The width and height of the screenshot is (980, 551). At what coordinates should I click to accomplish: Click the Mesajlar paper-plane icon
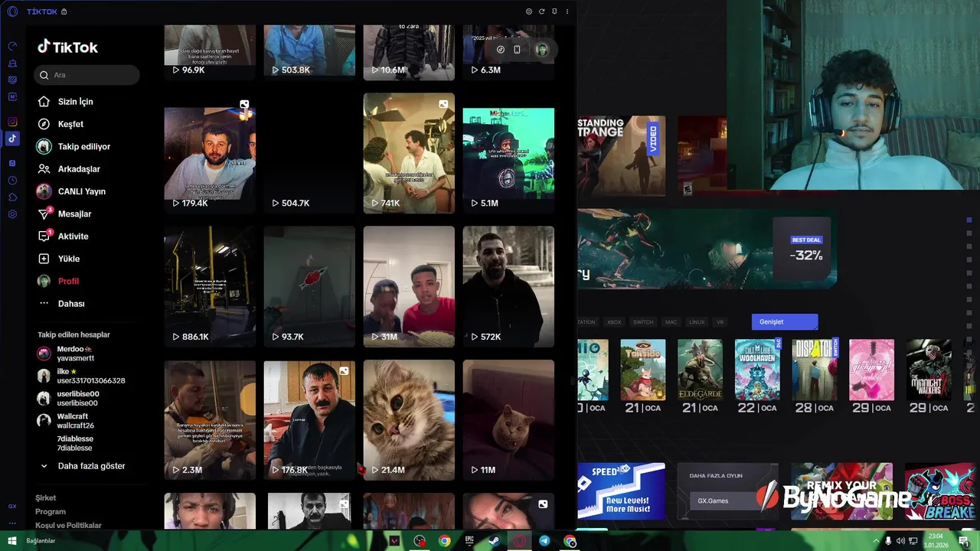(x=44, y=214)
